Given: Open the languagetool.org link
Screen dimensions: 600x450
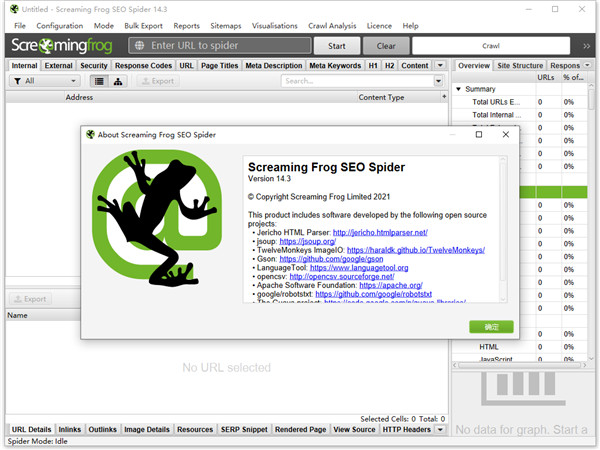Looking at the screenshot, I should [x=359, y=267].
